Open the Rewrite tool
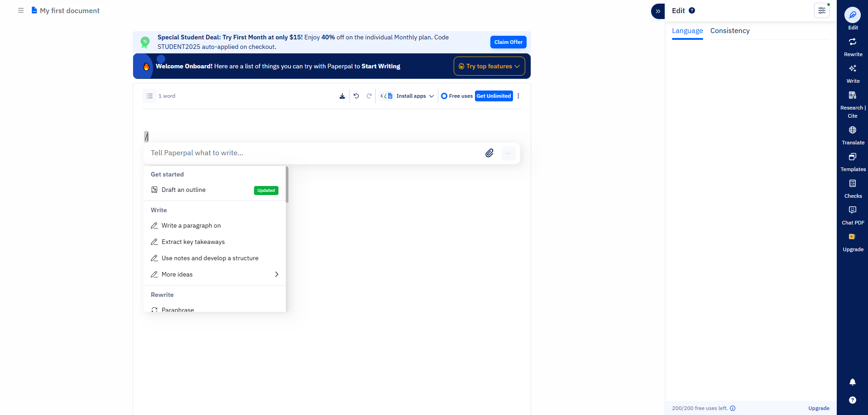868x415 pixels. (853, 47)
